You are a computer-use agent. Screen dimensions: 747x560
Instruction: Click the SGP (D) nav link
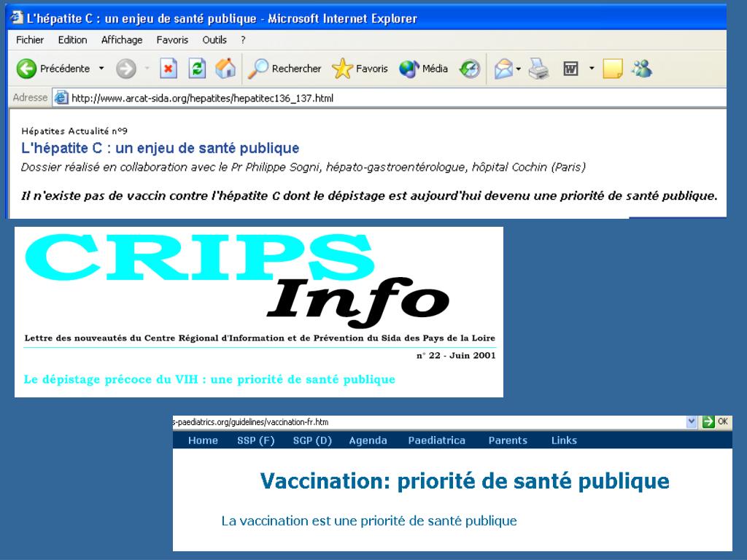[x=312, y=440]
